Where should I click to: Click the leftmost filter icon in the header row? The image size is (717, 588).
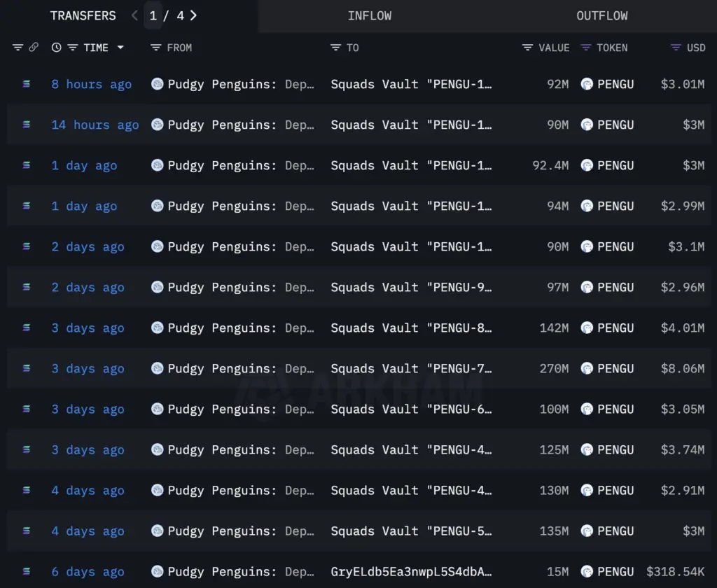(18, 48)
